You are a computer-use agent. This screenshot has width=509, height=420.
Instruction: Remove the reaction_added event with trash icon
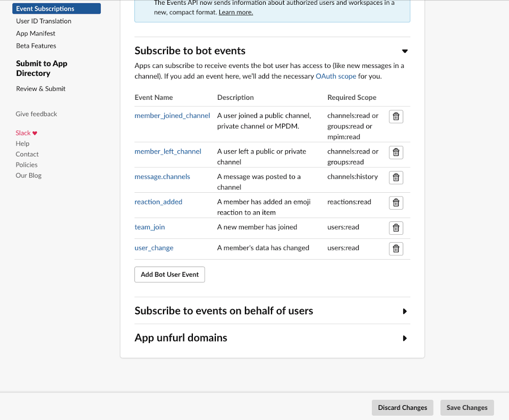point(396,203)
